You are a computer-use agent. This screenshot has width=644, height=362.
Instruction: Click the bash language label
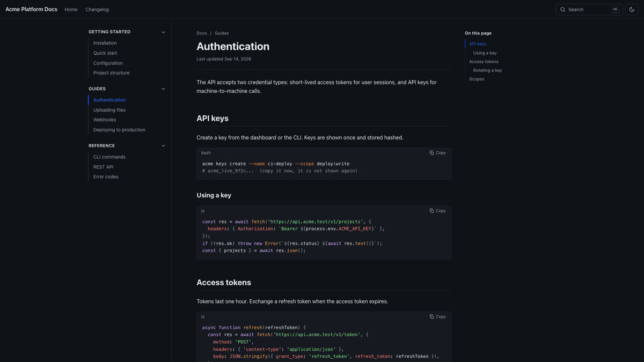click(x=206, y=153)
